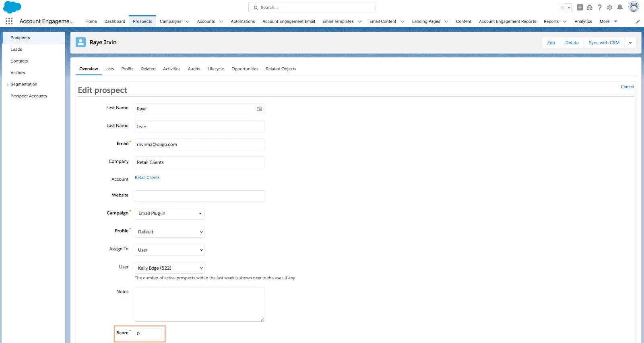Switch to the Opportunities tab

click(x=245, y=69)
